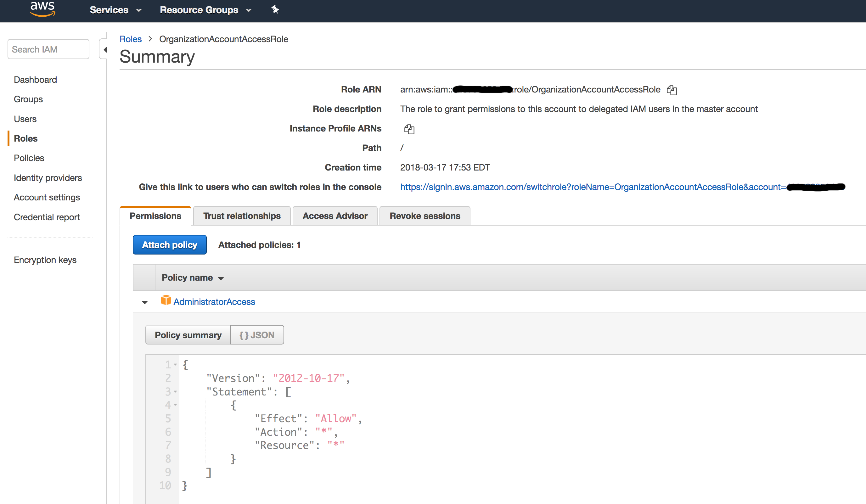
Task: Click the orange AdministratorAccess policy box icon
Action: coord(166,300)
